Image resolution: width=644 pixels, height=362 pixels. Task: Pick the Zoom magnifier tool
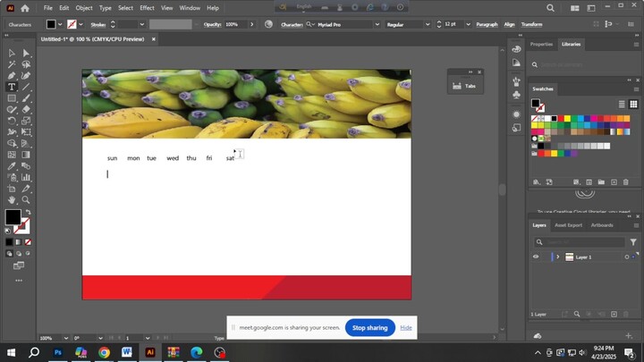tap(26, 200)
